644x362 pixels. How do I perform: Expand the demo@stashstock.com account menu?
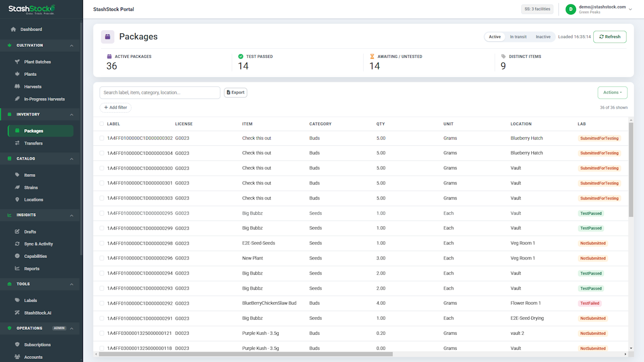click(630, 9)
